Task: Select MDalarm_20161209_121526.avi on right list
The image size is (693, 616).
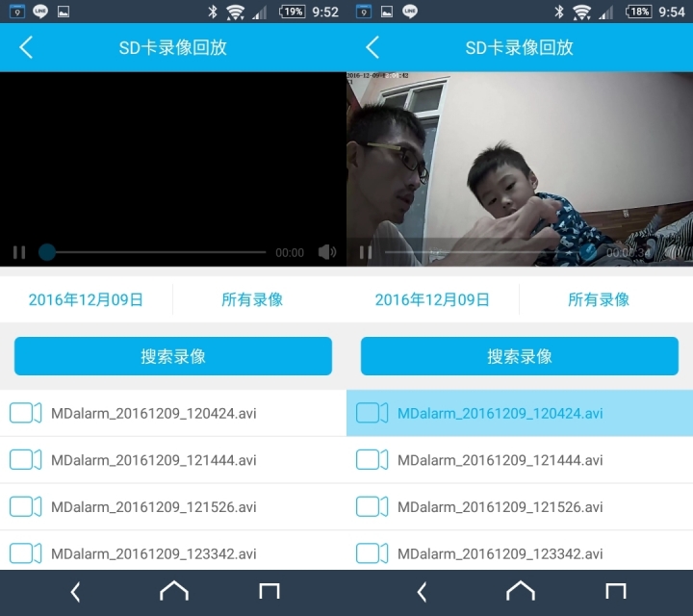Action: tap(520, 507)
